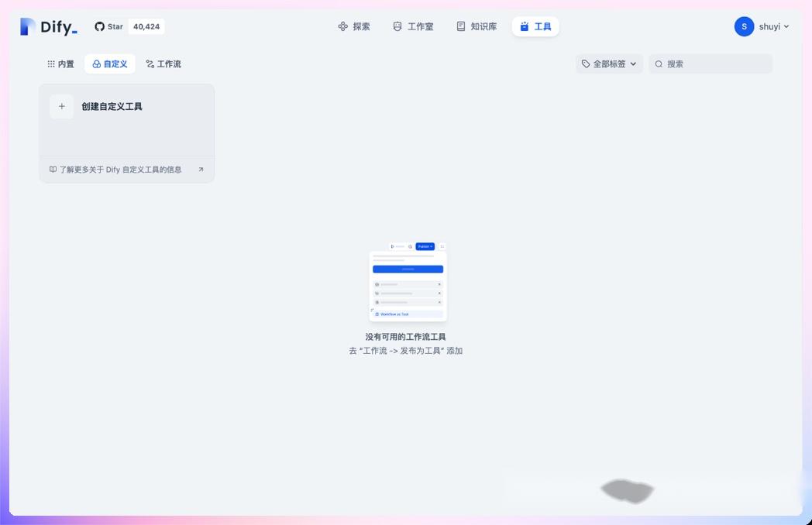This screenshot has height=525, width=812.
Task: Switch to the 工作流 (Workflow) tab
Action: (x=163, y=63)
